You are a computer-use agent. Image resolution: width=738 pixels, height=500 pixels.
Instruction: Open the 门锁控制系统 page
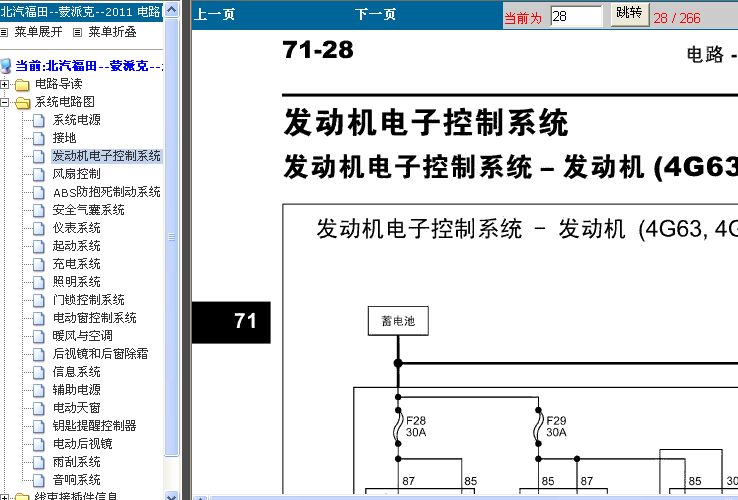(x=88, y=300)
